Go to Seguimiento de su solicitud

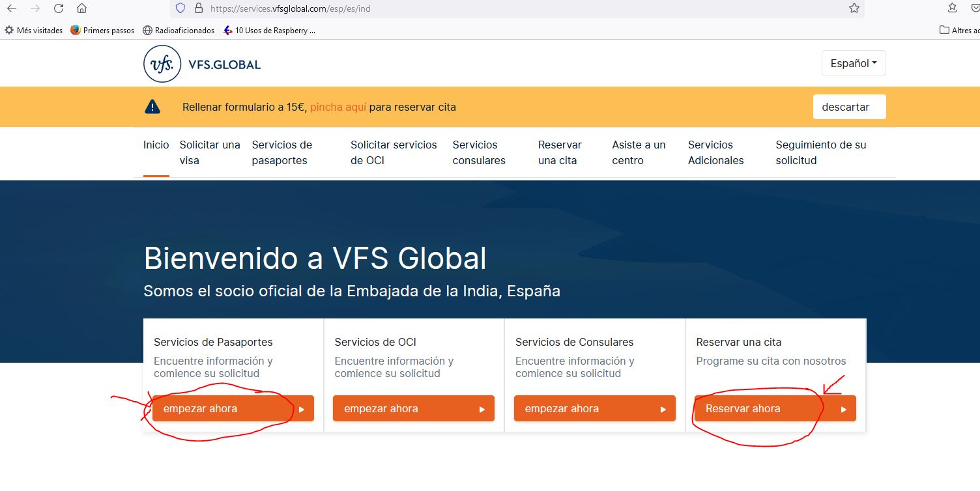[820, 152]
